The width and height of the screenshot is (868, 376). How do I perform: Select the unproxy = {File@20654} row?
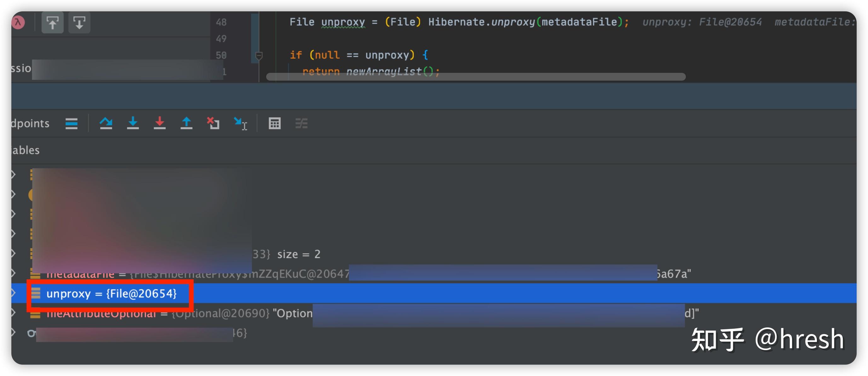tap(111, 293)
